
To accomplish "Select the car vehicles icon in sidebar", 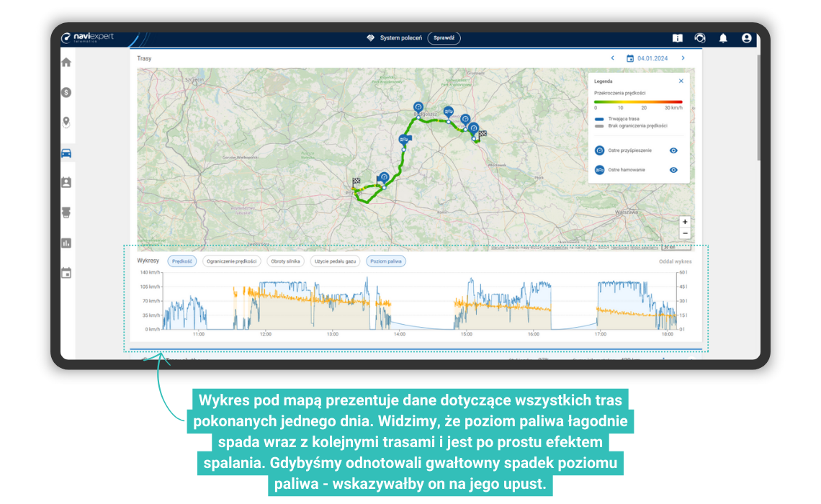I will (x=66, y=153).
